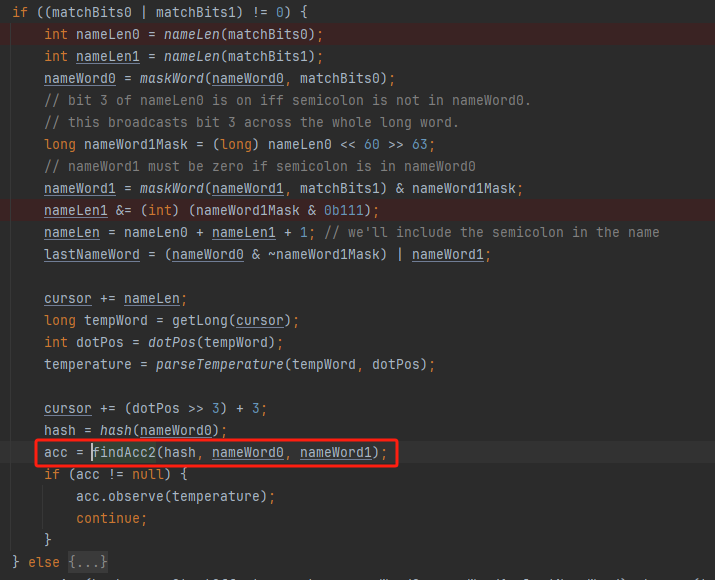Click the 'else' keyword
Viewport: 715px width, 580px height.
(44, 562)
